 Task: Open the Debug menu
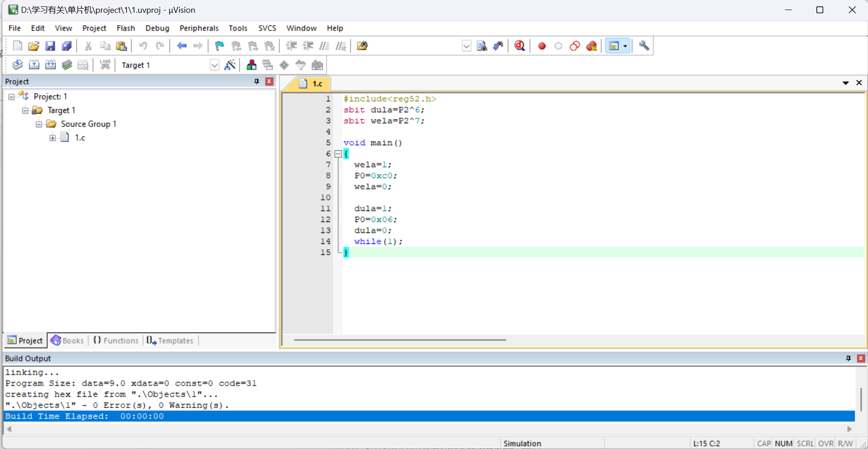(x=157, y=28)
